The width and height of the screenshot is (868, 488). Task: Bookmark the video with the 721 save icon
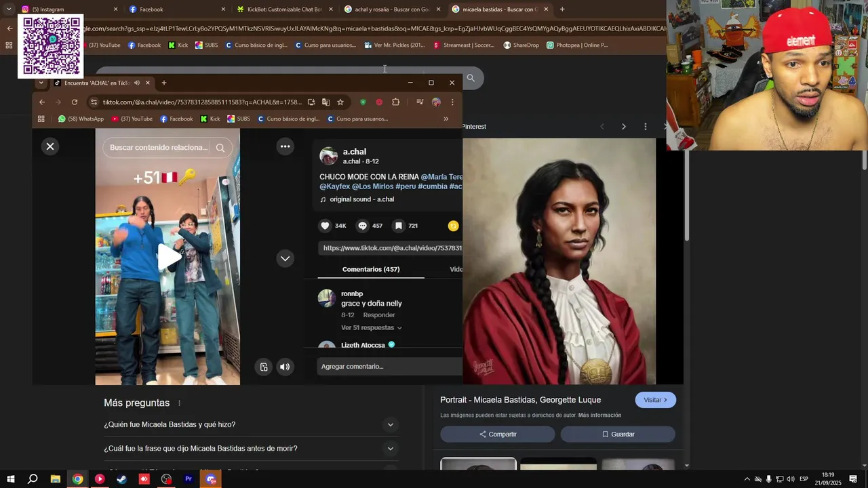[x=399, y=226]
